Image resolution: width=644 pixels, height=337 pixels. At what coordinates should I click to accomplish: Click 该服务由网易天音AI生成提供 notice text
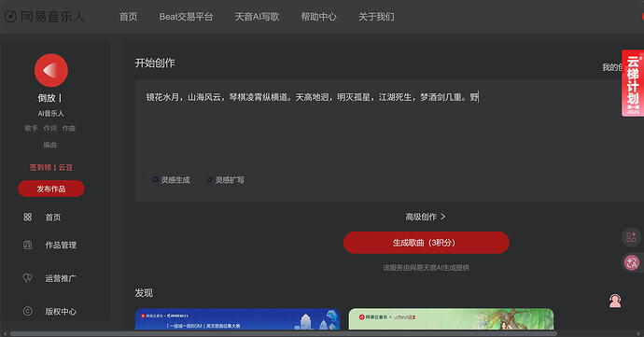tap(426, 268)
